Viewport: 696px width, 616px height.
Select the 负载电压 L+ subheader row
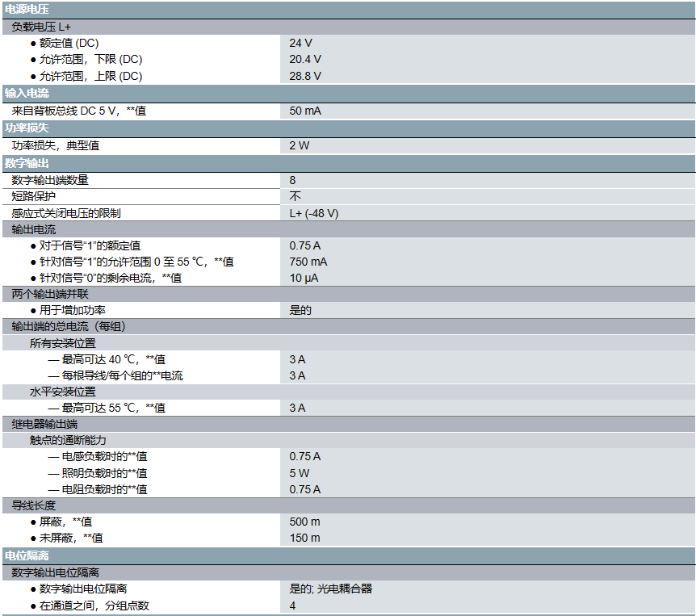tap(41, 27)
